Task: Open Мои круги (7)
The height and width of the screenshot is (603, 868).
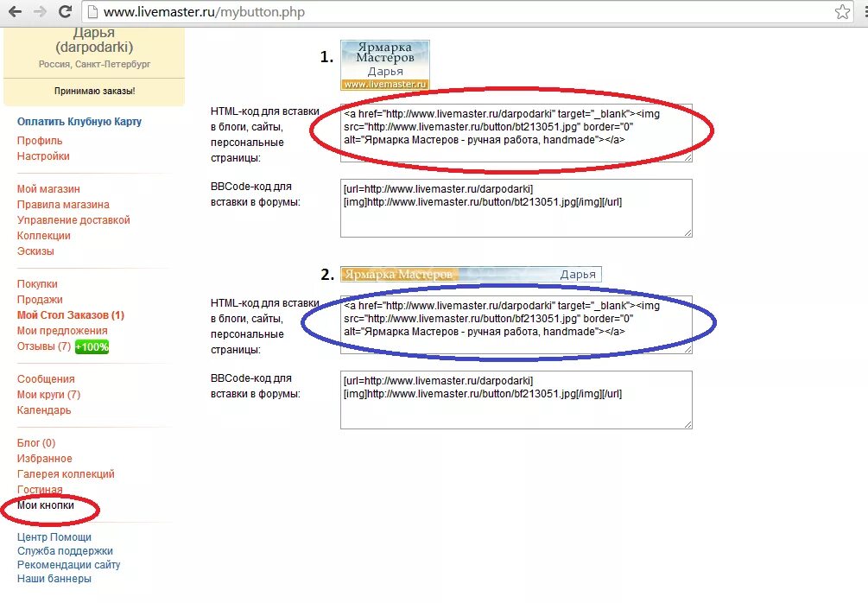Action: [48, 395]
